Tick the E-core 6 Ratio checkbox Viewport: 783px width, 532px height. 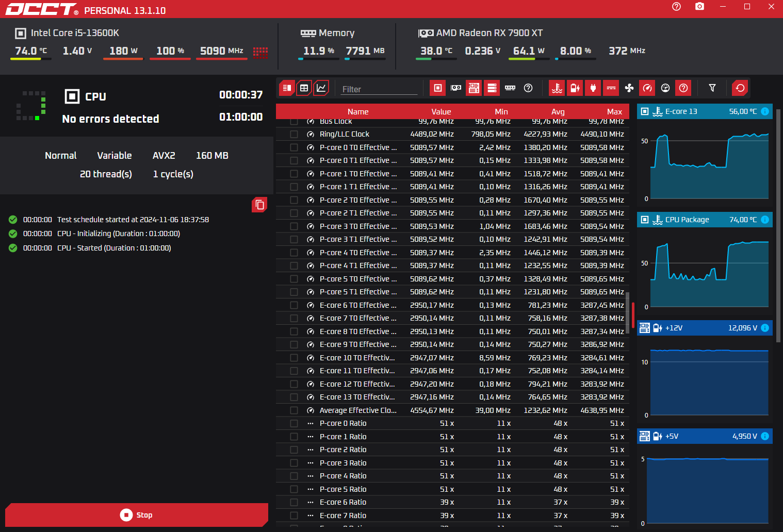294,502
